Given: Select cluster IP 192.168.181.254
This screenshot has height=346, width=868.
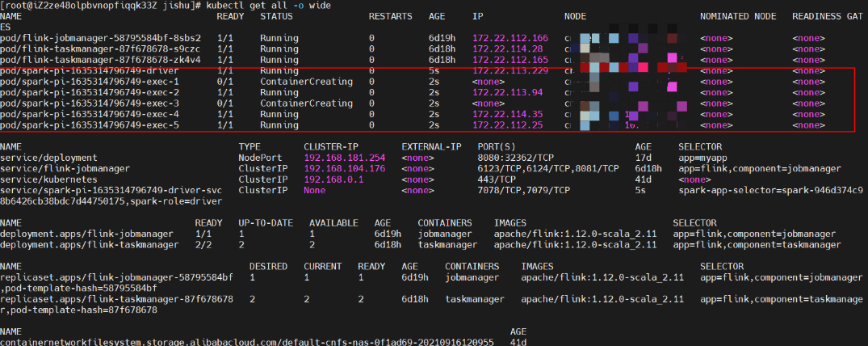Looking at the screenshot, I should click(345, 158).
